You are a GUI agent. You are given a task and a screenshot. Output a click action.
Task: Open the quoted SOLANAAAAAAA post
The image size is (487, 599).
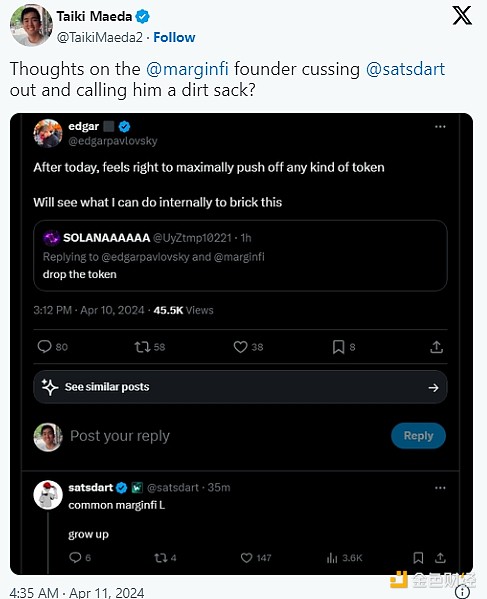(x=240, y=256)
